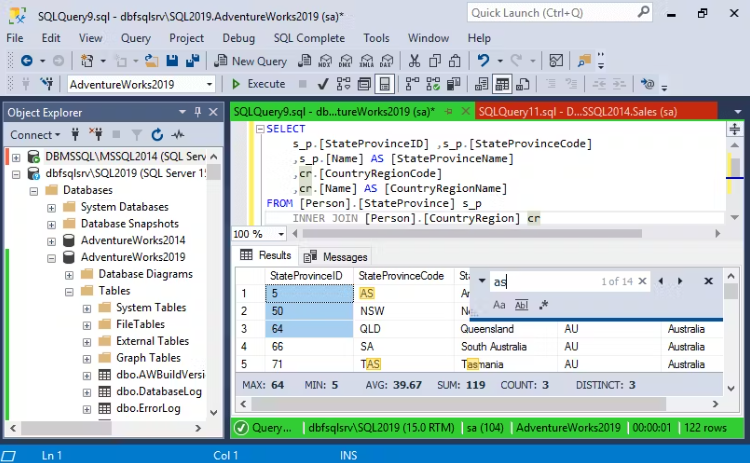Click the Execute button
This screenshot has width=750, height=463.
point(258,84)
